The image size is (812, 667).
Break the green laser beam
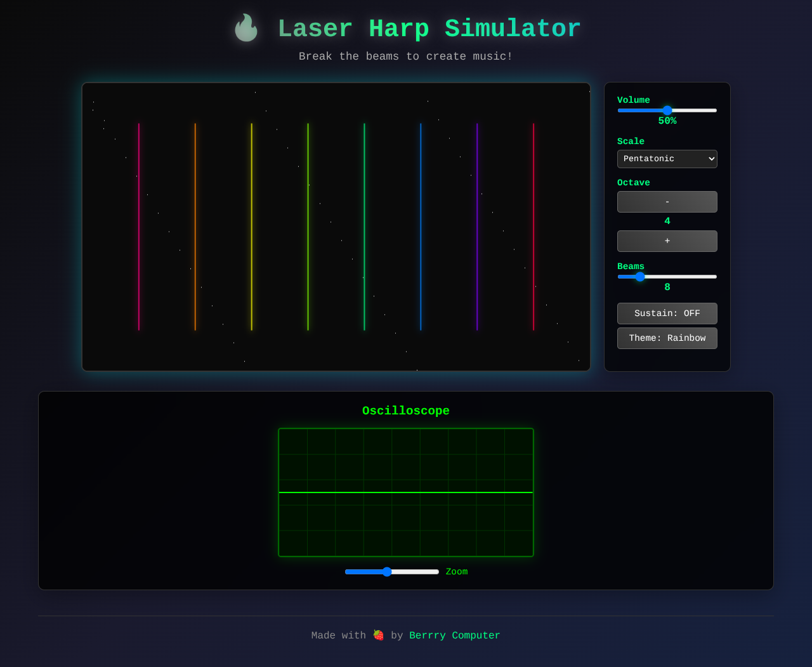click(308, 225)
